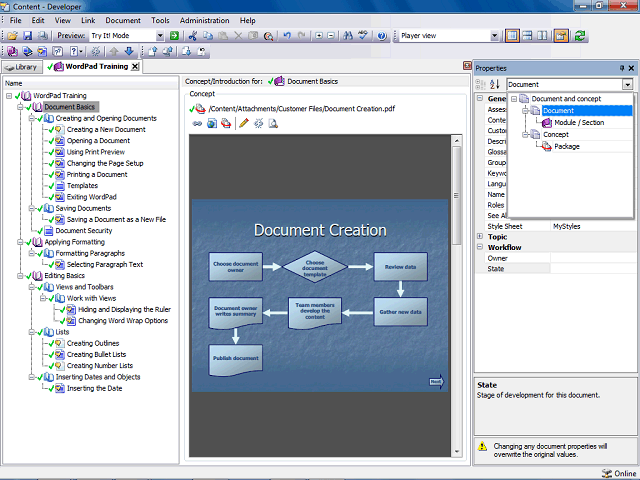Collapse the Lists tree node
Viewport: 640px width, 480px height.
click(x=31, y=332)
